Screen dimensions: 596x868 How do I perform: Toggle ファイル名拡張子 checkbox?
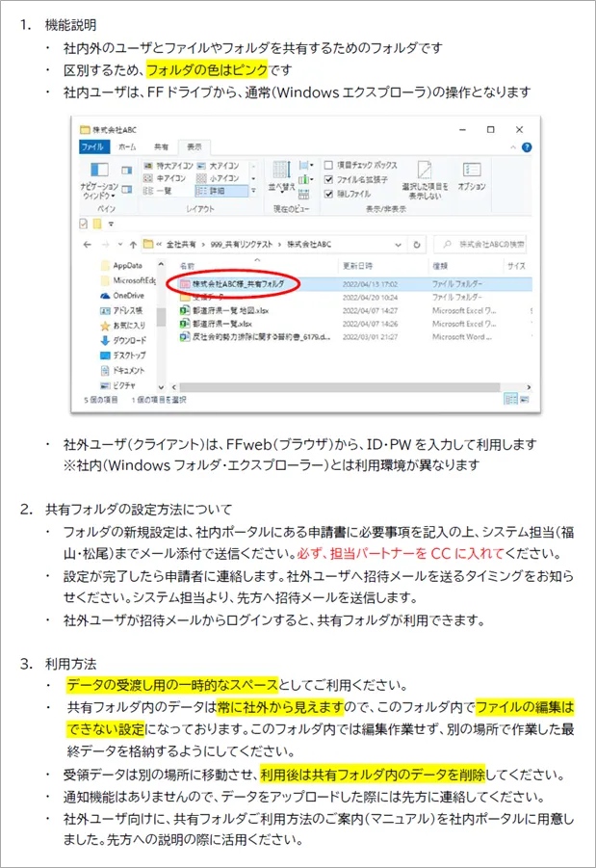[328, 179]
